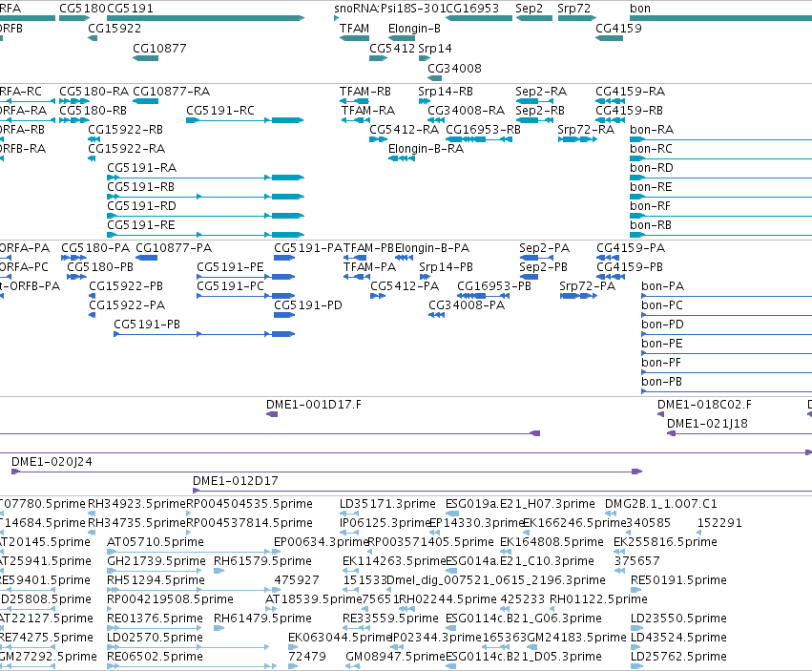Image resolution: width=812 pixels, height=671 pixels.
Task: Open the bon-RA transcript label
Action: click(x=652, y=130)
